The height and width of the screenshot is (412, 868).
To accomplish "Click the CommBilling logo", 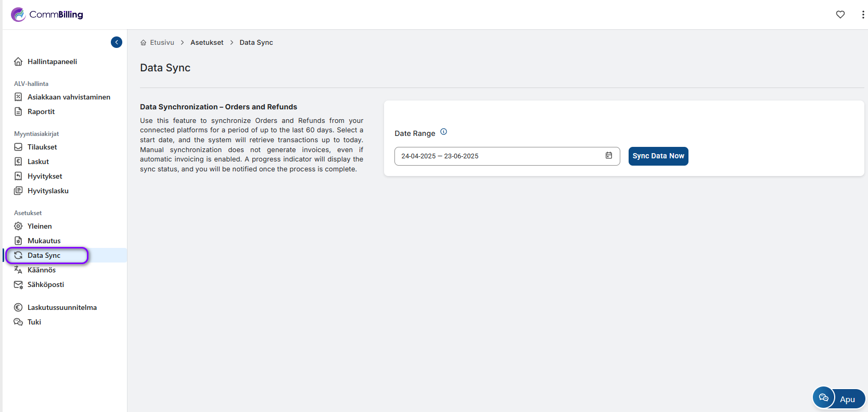I will point(47,15).
